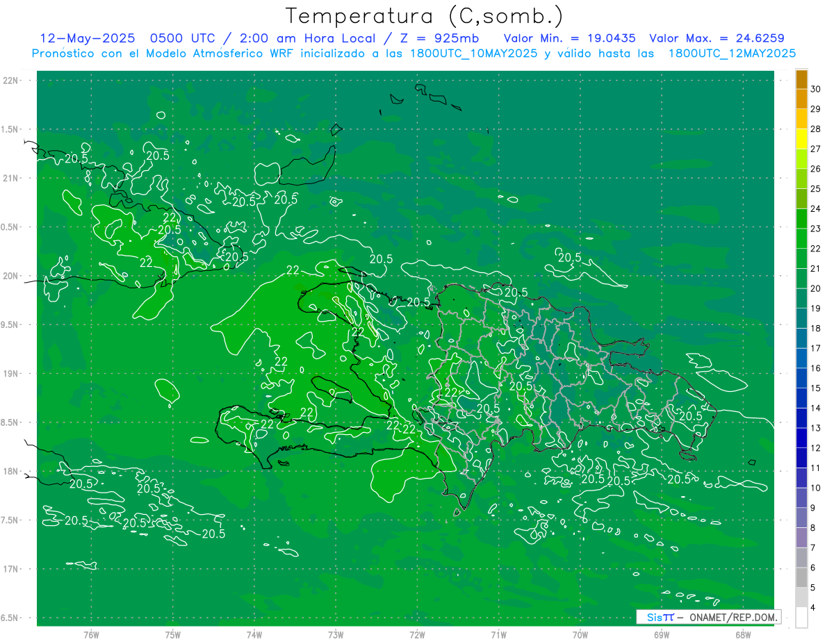Click the colorbar scale value "13"
Screen dimensions: 834x644
[x=815, y=428]
